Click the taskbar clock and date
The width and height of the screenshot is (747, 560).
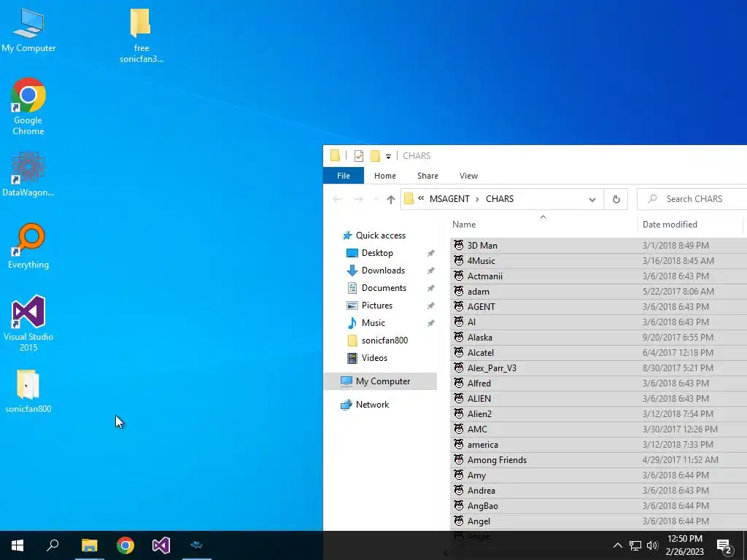684,545
